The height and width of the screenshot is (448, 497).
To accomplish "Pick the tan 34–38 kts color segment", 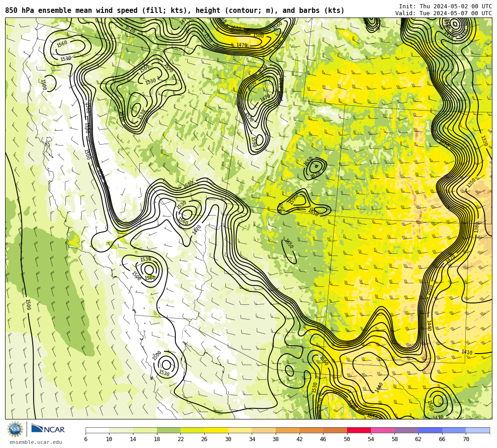I will (264, 430).
